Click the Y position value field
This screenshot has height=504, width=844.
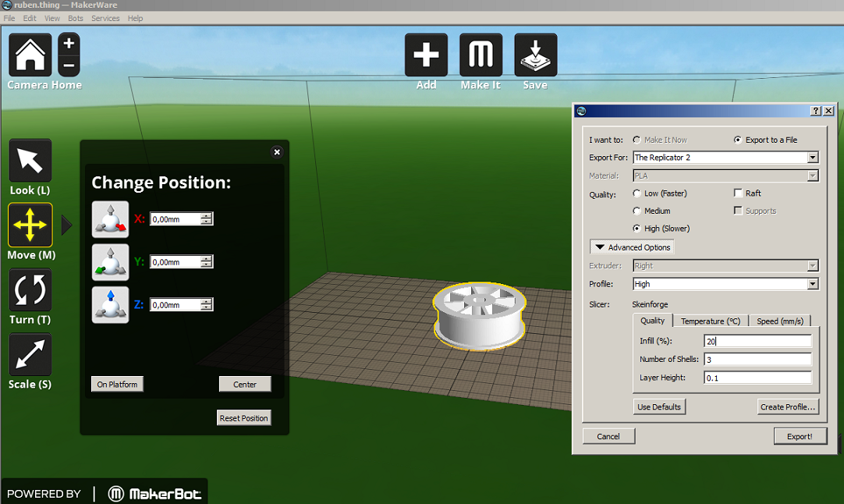[x=176, y=261]
